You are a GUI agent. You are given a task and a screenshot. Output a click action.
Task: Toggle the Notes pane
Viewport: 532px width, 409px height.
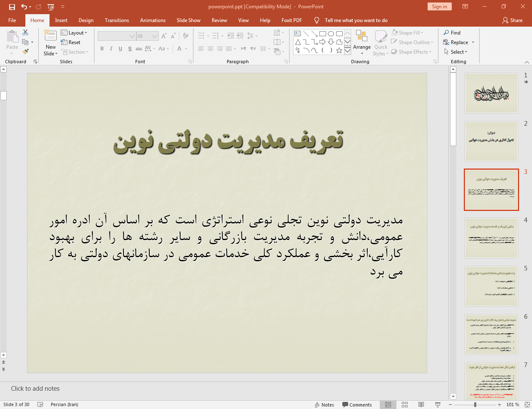[324, 404]
